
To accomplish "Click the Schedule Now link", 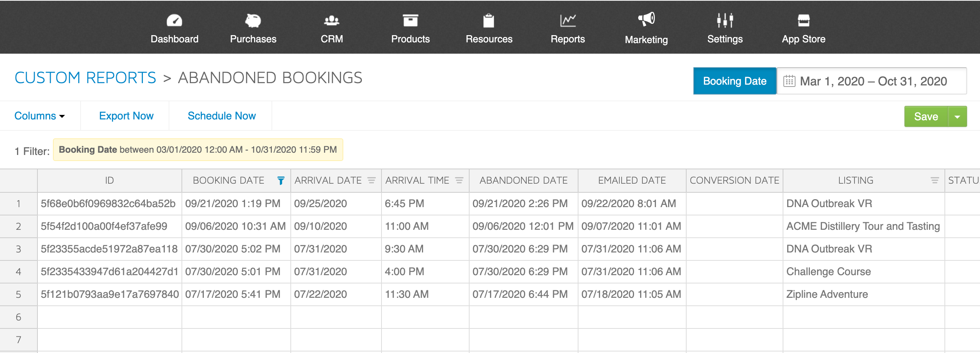I will [222, 116].
